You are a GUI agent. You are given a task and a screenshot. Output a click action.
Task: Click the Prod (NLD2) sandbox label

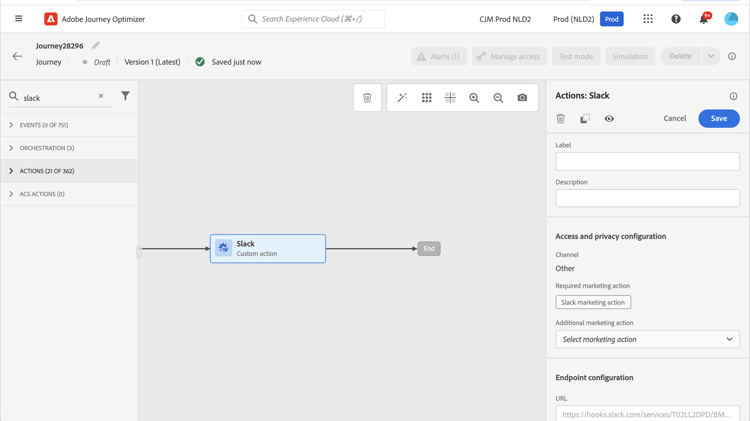point(574,19)
